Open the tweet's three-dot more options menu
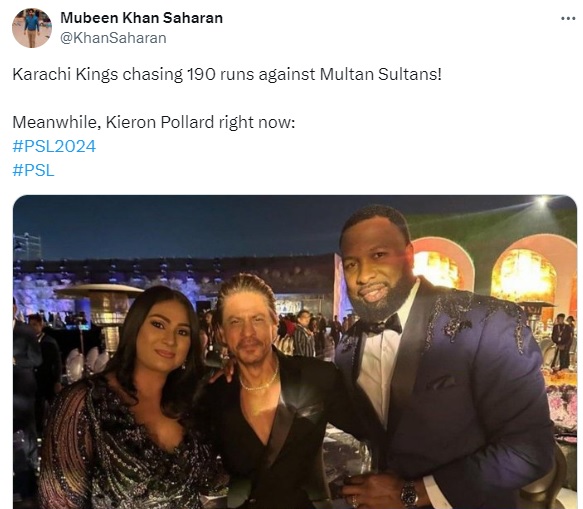The image size is (583, 509). pos(568,18)
